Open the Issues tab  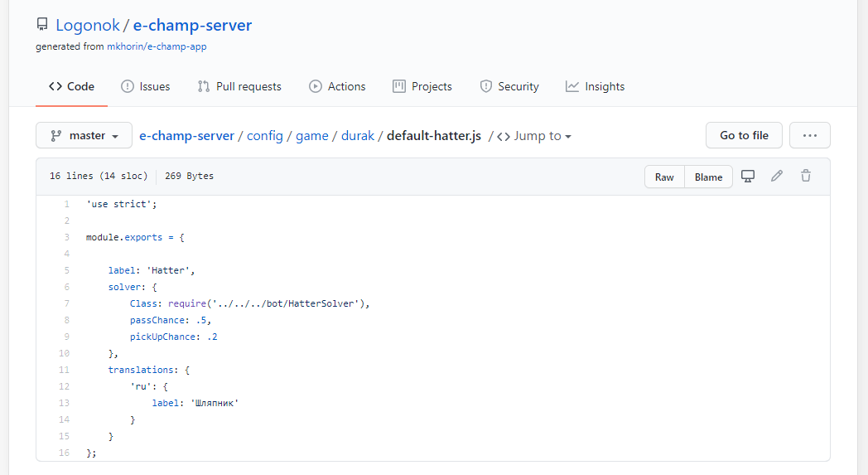(x=146, y=86)
